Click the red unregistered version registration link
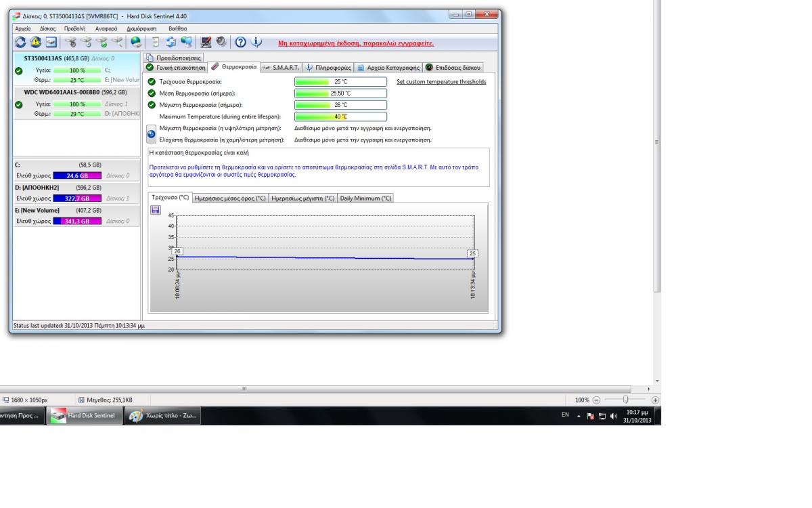 pyautogui.click(x=356, y=43)
